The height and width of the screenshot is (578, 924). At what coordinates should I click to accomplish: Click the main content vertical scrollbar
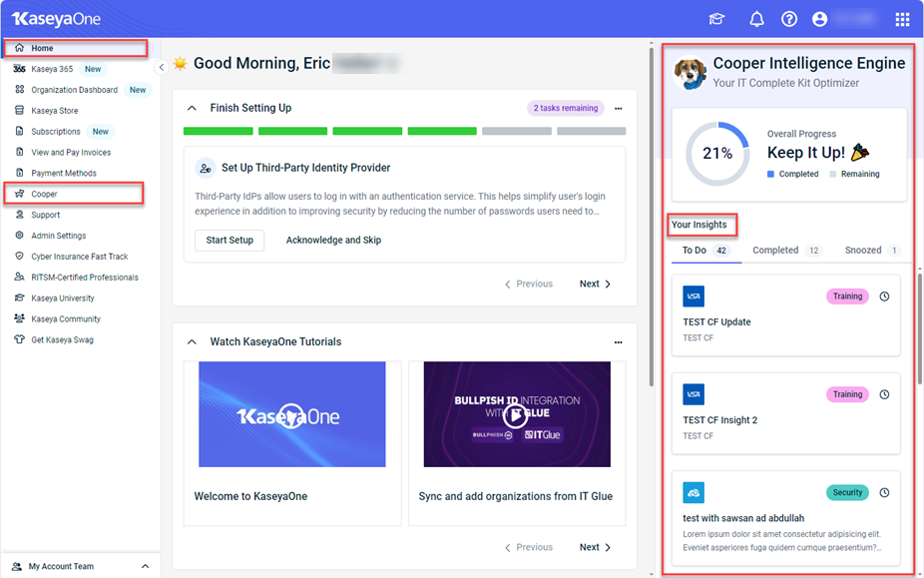coord(652,219)
